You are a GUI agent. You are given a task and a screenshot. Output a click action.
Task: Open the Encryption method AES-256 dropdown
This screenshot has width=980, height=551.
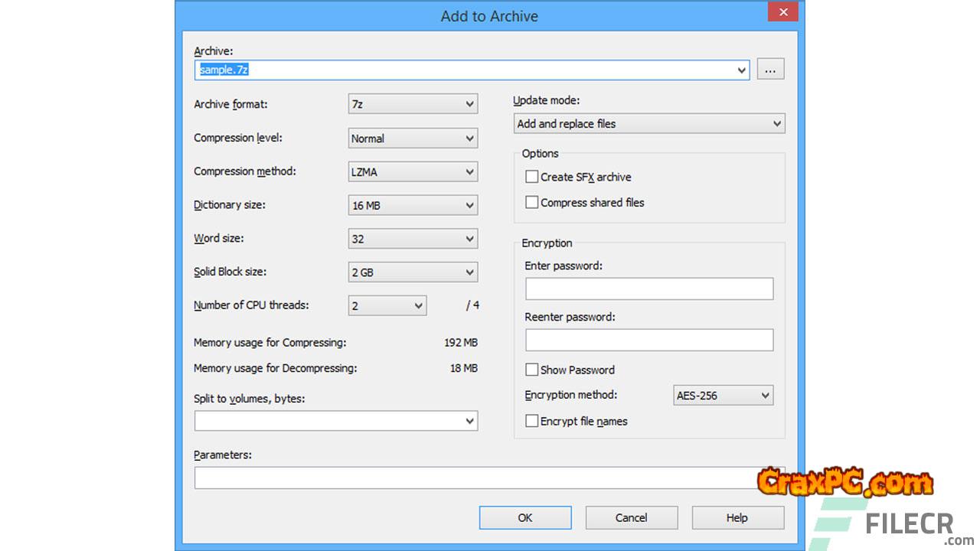[x=723, y=396]
